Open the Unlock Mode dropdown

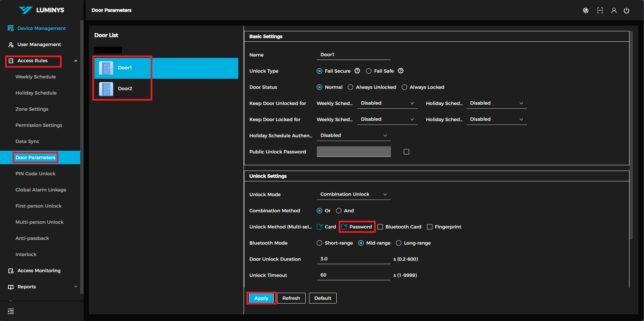click(x=354, y=194)
